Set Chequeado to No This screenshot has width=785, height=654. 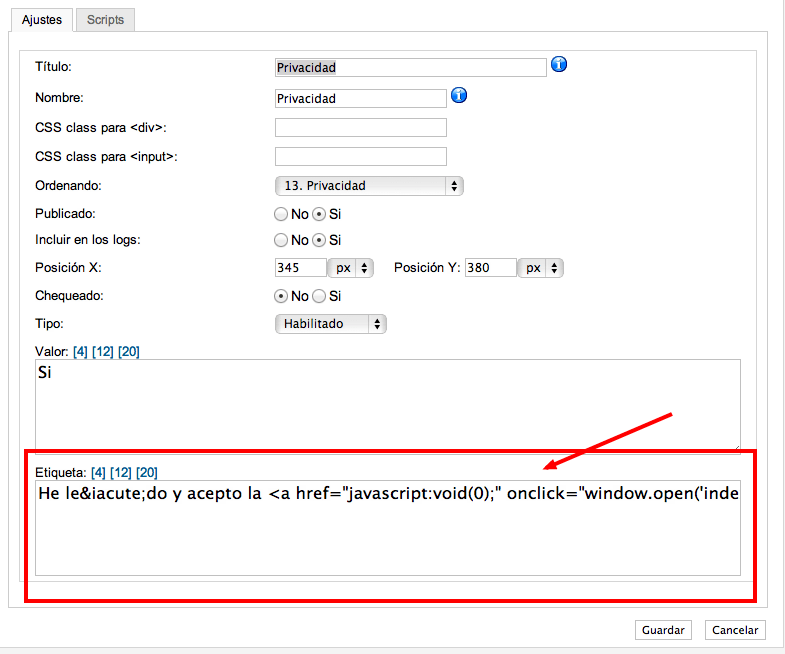pyautogui.click(x=281, y=296)
